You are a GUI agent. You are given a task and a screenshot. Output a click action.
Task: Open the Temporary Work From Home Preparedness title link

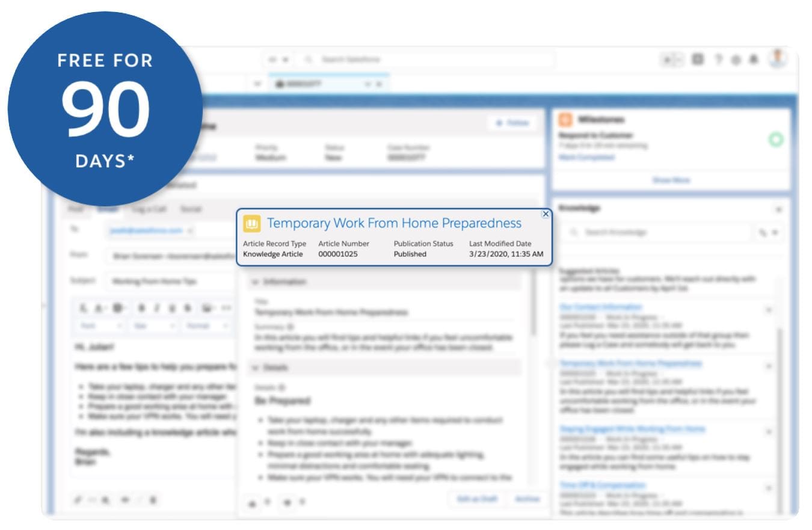[394, 223]
